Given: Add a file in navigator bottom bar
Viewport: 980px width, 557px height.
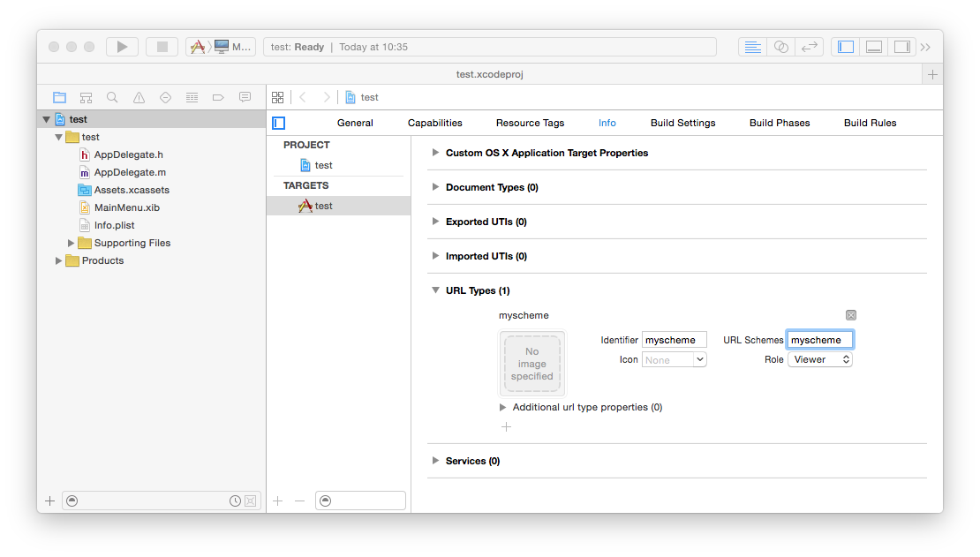Looking at the screenshot, I should tap(50, 501).
